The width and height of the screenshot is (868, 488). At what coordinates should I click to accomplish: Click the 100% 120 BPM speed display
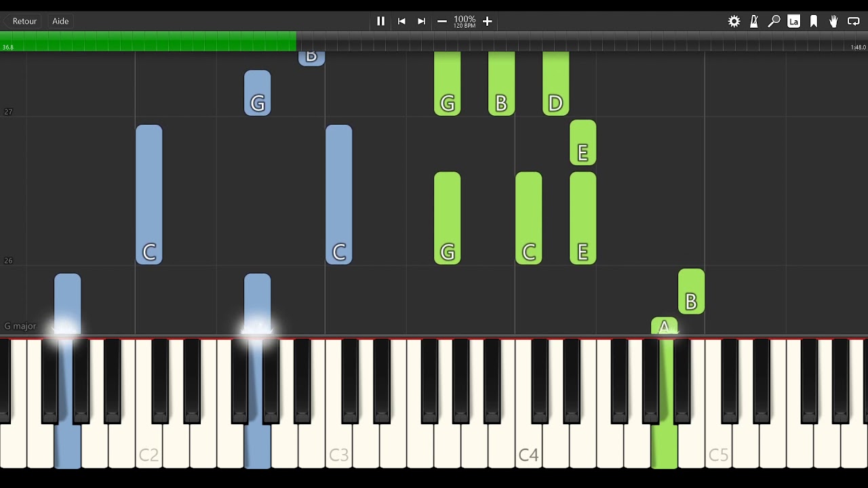coord(465,21)
